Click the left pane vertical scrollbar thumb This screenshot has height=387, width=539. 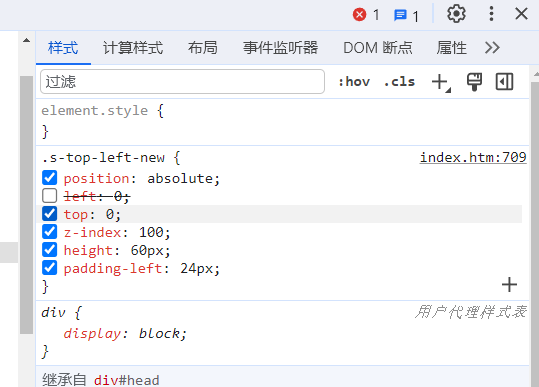pyautogui.click(x=26, y=205)
